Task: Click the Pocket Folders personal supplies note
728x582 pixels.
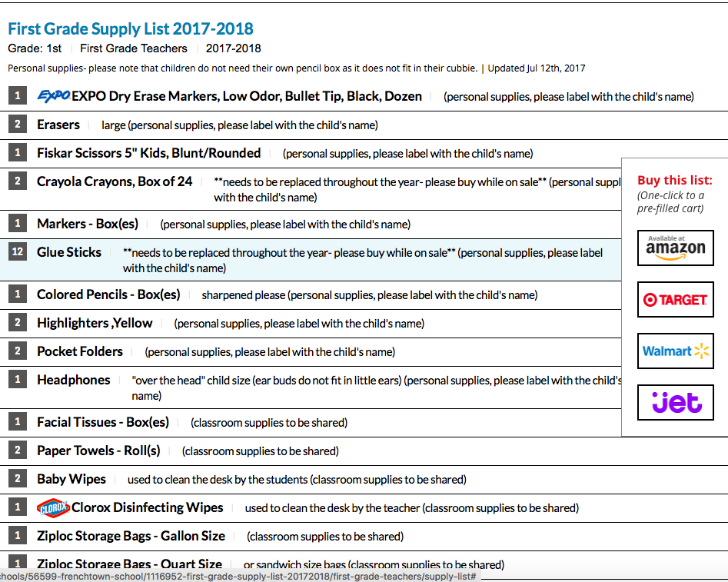Action: (270, 352)
